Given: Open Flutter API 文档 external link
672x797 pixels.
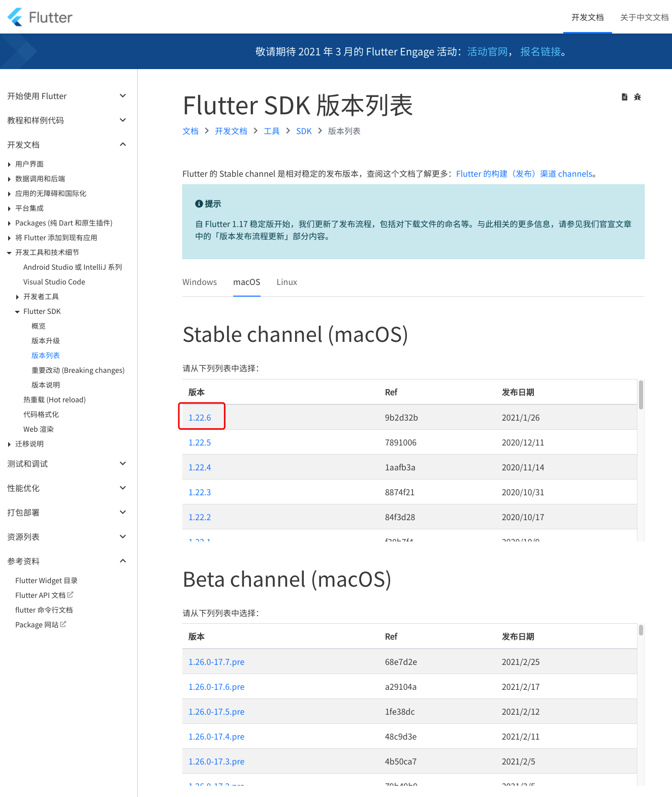Looking at the screenshot, I should 44,595.
